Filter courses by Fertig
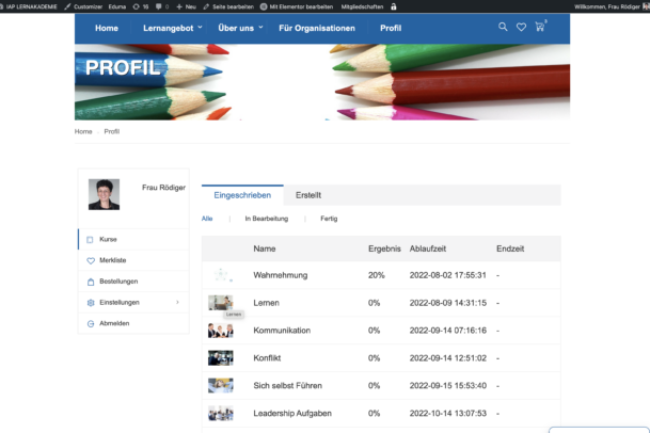The height and width of the screenshot is (433, 650). point(329,218)
